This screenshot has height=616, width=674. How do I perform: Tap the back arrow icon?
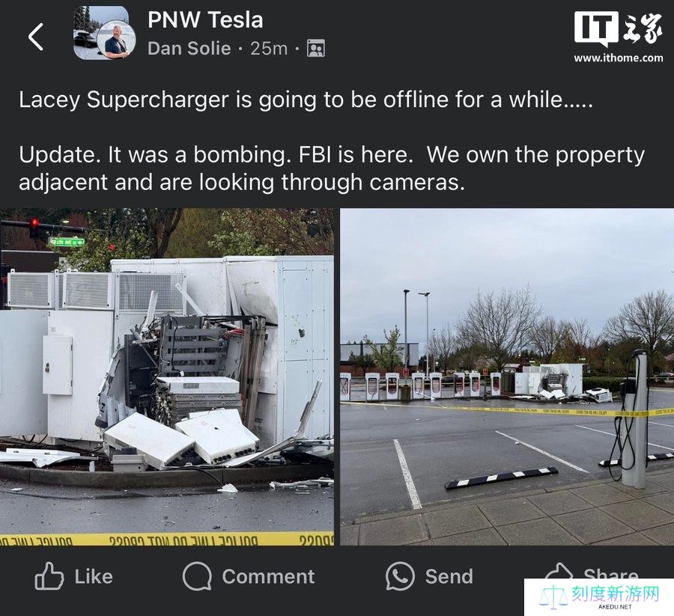coord(36,37)
